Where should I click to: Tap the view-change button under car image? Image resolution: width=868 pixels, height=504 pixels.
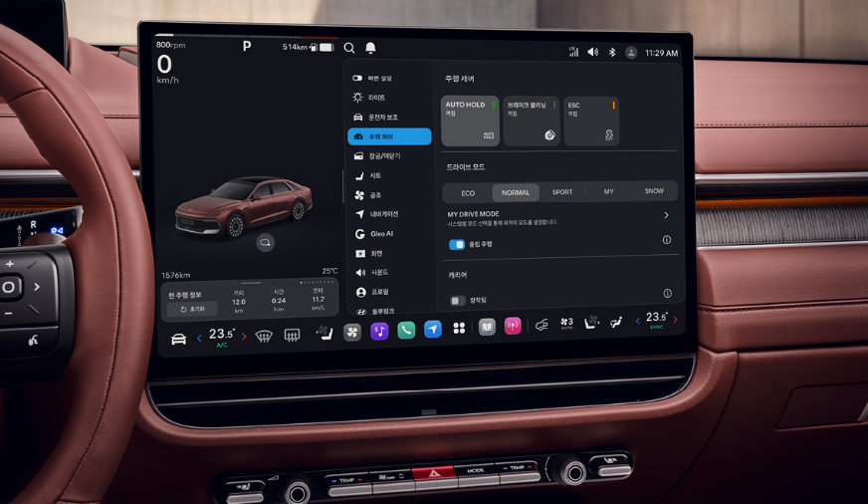(265, 243)
